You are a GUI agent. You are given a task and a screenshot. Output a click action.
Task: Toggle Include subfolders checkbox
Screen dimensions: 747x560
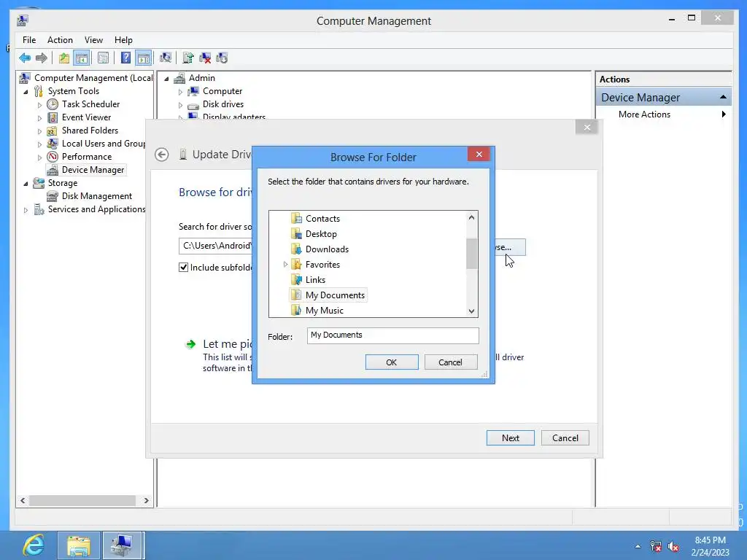tap(183, 268)
